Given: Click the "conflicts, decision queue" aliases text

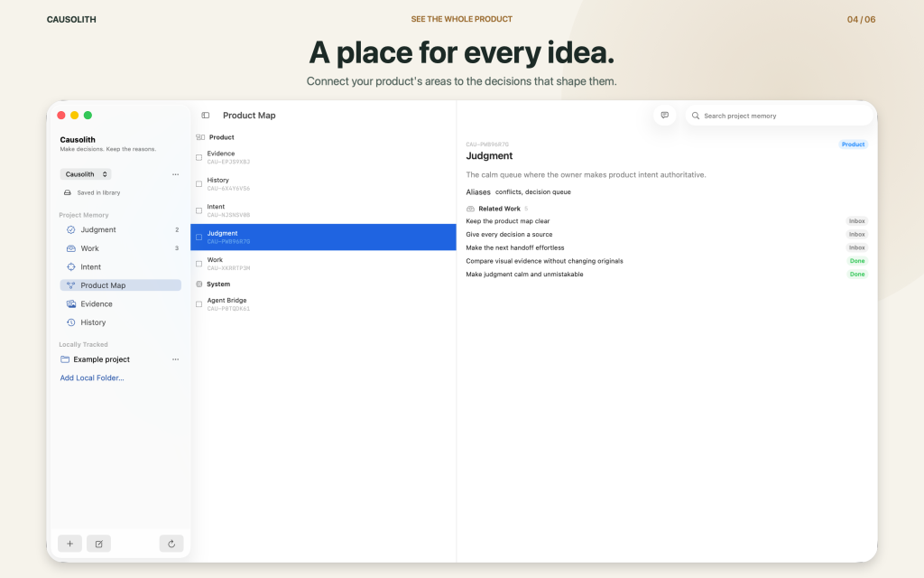Looking at the screenshot, I should coord(532,192).
